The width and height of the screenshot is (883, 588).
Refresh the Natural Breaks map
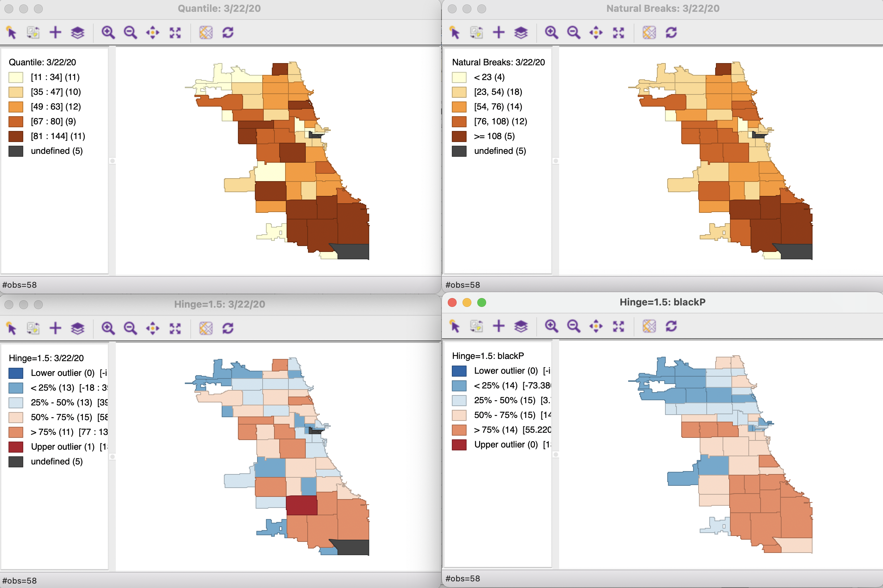[671, 32]
